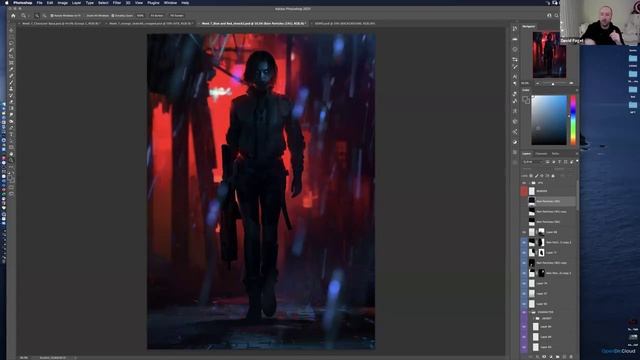Click the 100% button in the options bar

point(140,16)
